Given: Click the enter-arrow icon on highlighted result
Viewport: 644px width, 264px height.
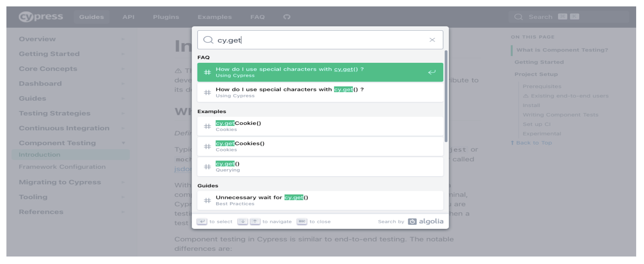Looking at the screenshot, I should [x=432, y=72].
